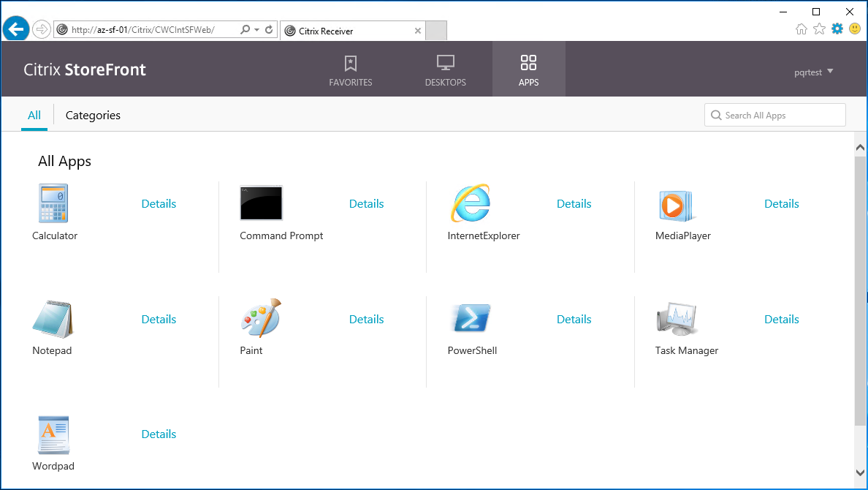
Task: Click the InternetExplorer app name
Action: pos(484,236)
